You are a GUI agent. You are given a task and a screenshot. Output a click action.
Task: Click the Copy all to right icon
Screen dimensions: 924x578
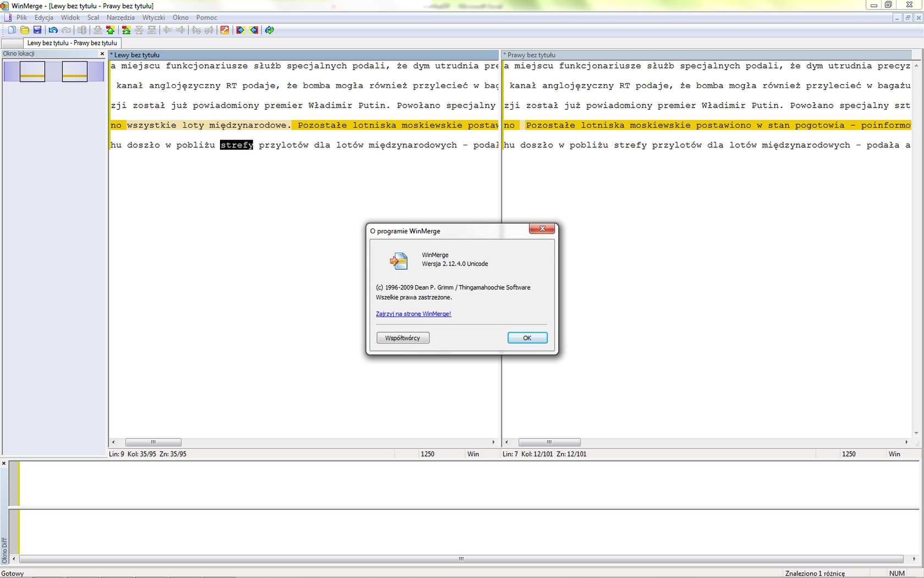pos(240,30)
